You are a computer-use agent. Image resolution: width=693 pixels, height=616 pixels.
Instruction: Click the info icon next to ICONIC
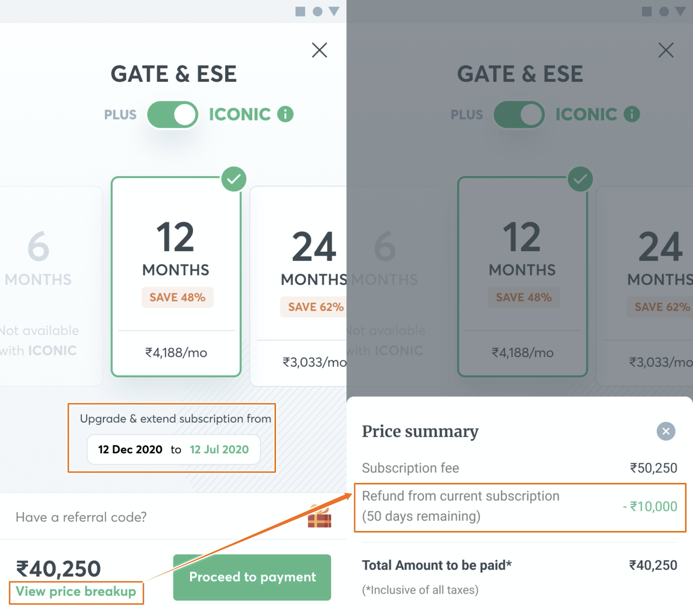click(x=285, y=114)
